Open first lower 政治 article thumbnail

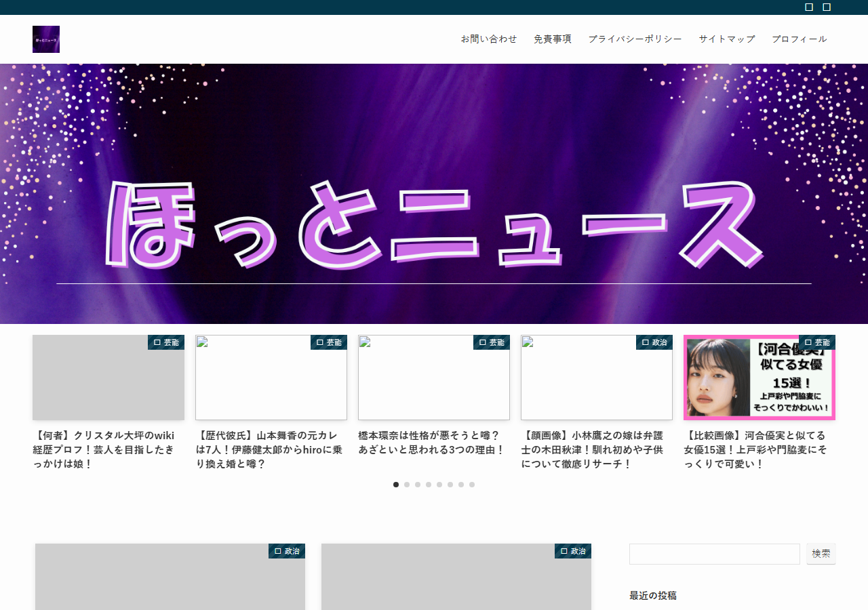pos(170,577)
